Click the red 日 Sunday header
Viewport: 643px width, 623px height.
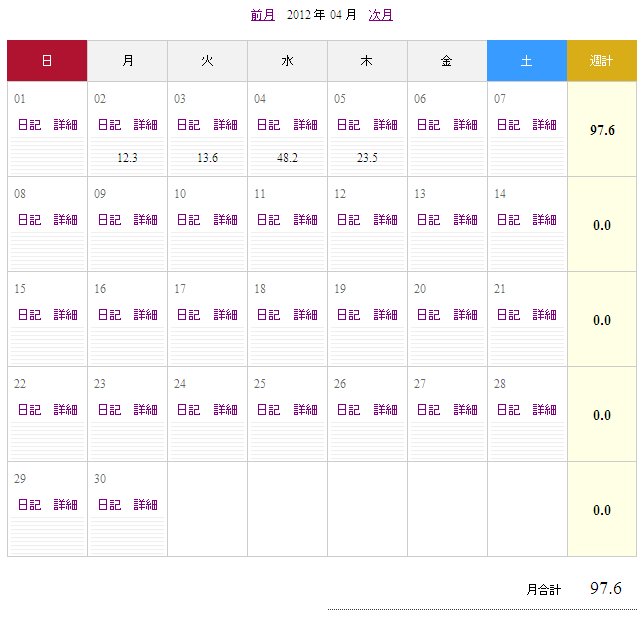[x=47, y=61]
